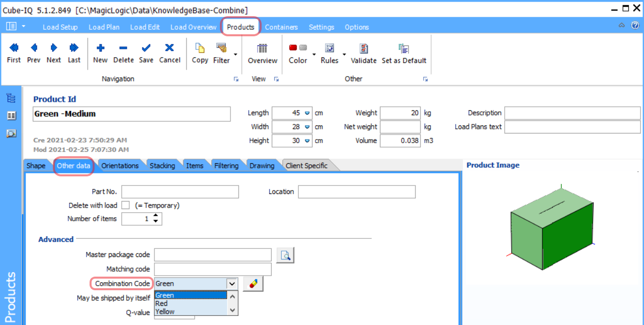Validate the product
The width and height of the screenshot is (644, 325).
point(364,53)
